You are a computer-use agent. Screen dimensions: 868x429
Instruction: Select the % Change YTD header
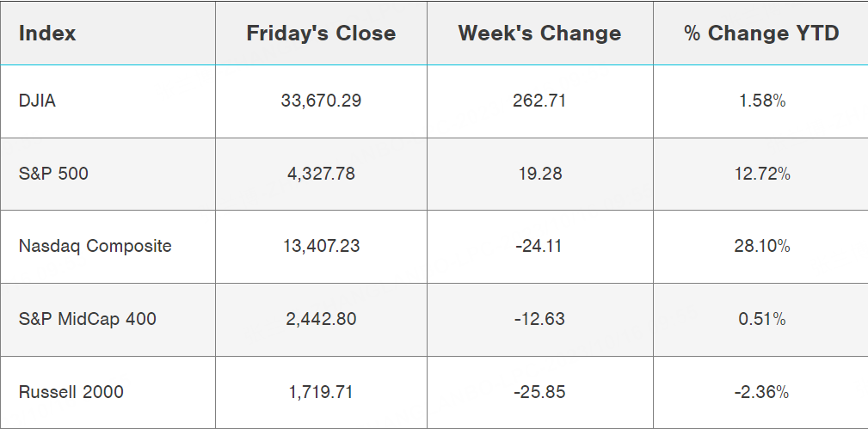coord(761,34)
